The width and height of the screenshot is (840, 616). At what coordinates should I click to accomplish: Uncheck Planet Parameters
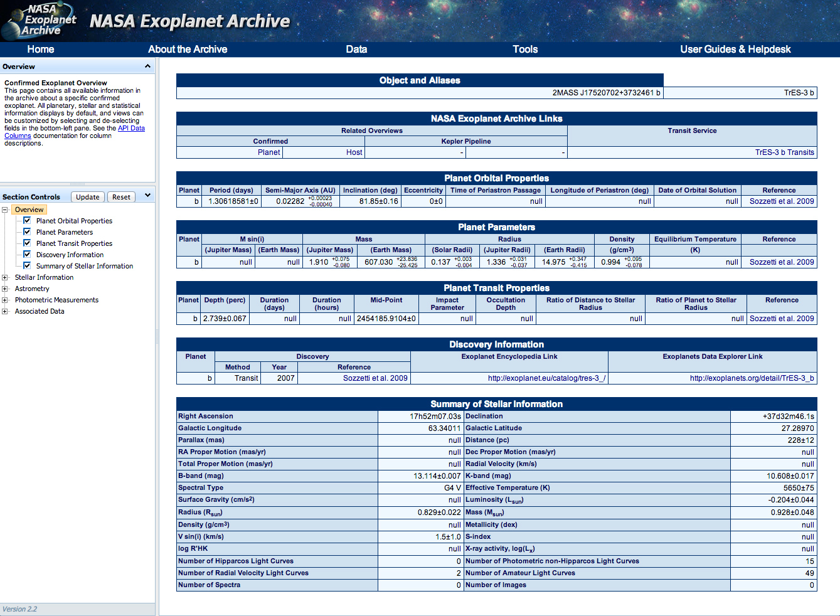pyautogui.click(x=27, y=232)
